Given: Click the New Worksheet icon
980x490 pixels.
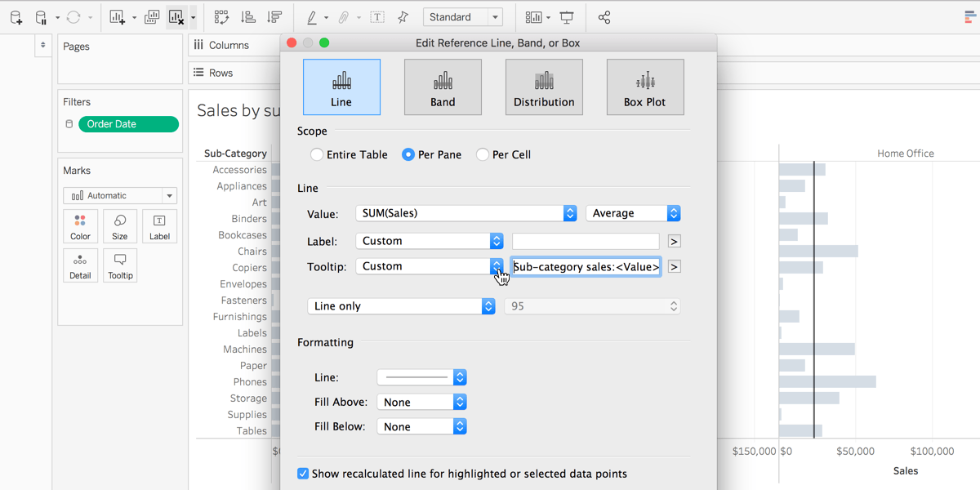Looking at the screenshot, I should pyautogui.click(x=117, y=17).
